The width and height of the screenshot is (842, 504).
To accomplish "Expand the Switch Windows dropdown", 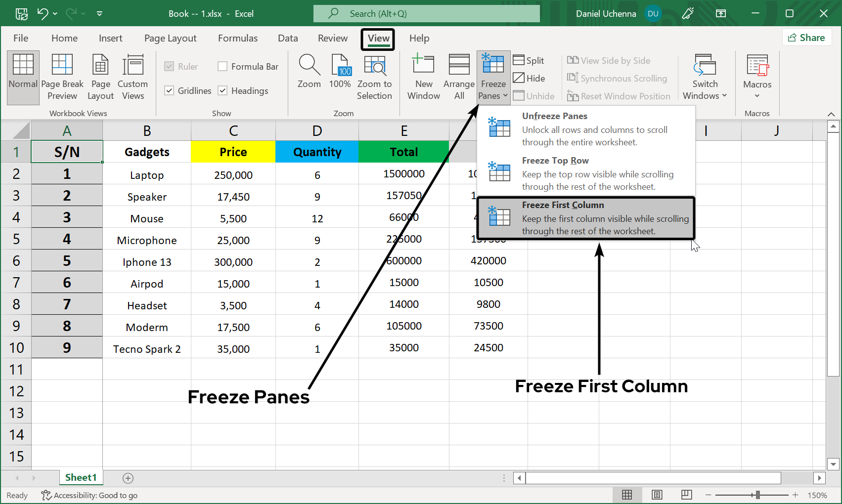I will (704, 77).
